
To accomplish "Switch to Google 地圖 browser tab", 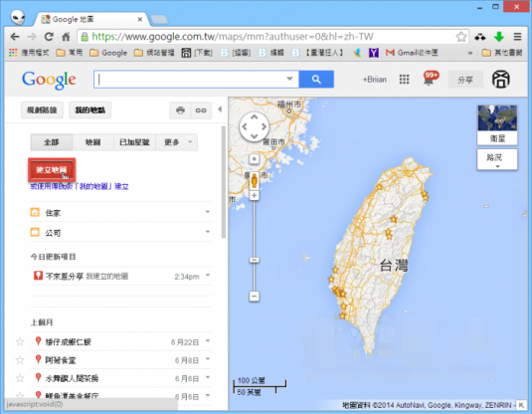I will click(91, 19).
